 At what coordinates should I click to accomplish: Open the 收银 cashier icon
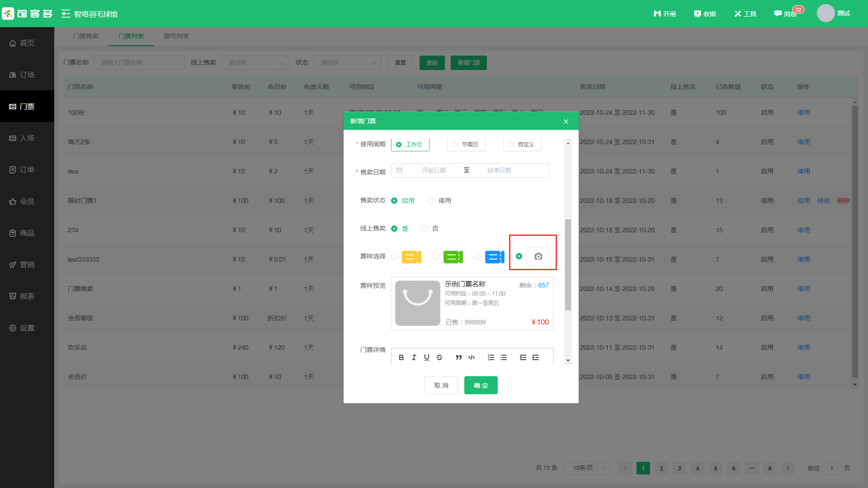(x=704, y=14)
